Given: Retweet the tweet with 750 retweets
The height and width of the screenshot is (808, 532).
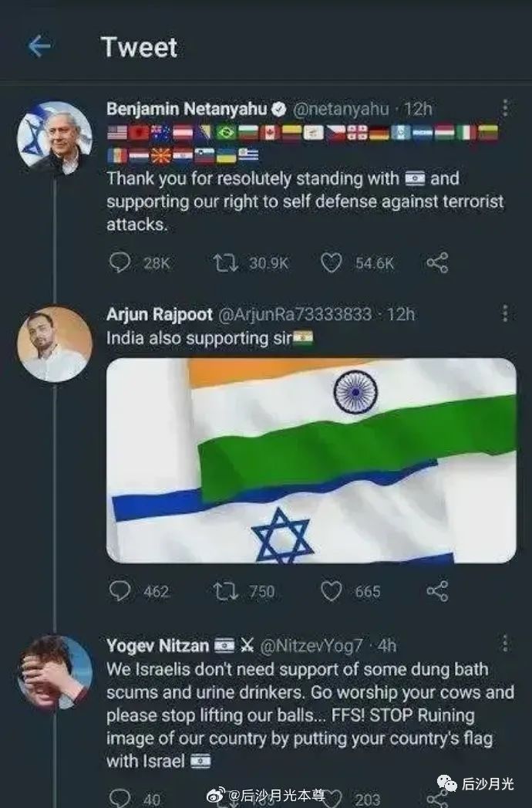Looking at the screenshot, I should coord(225,591).
